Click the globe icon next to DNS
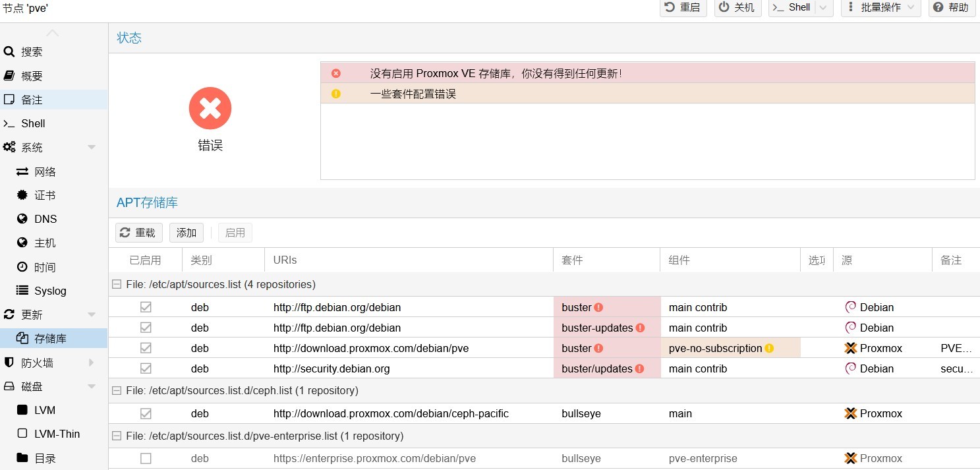The width and height of the screenshot is (980, 470). [x=22, y=219]
